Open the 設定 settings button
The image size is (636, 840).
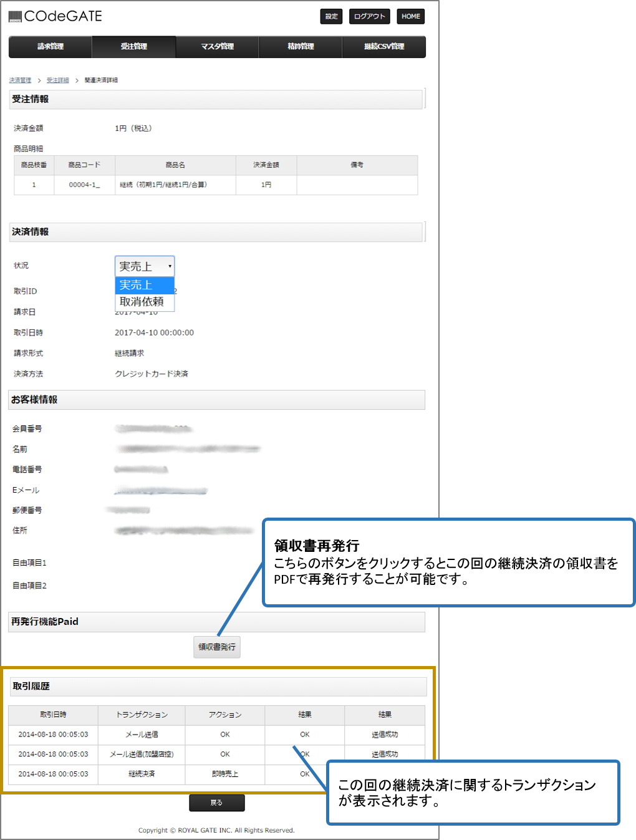(331, 16)
